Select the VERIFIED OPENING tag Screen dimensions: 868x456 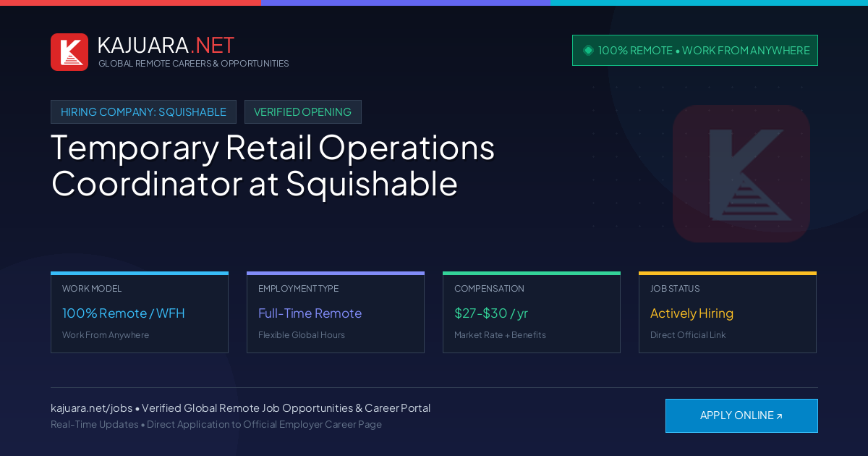click(302, 112)
